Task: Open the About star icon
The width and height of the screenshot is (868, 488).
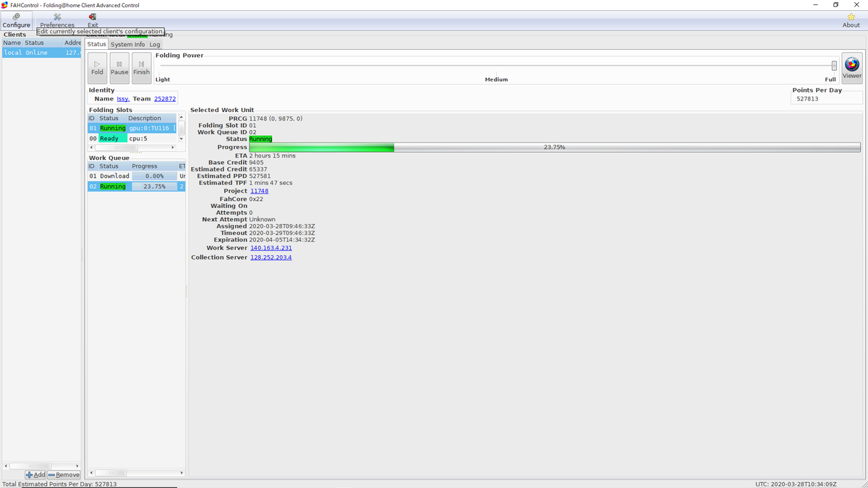Action: [x=851, y=20]
